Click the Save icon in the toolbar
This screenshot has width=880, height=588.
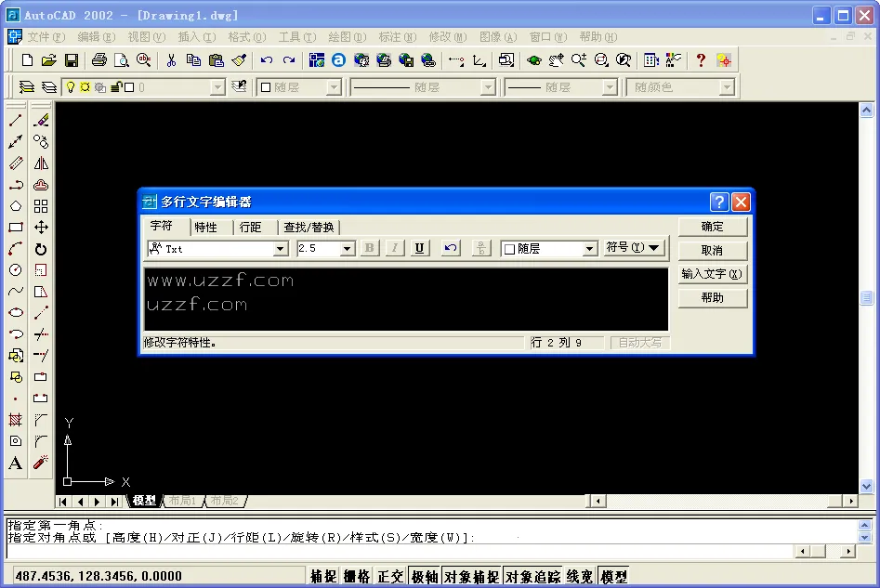pyautogui.click(x=70, y=60)
